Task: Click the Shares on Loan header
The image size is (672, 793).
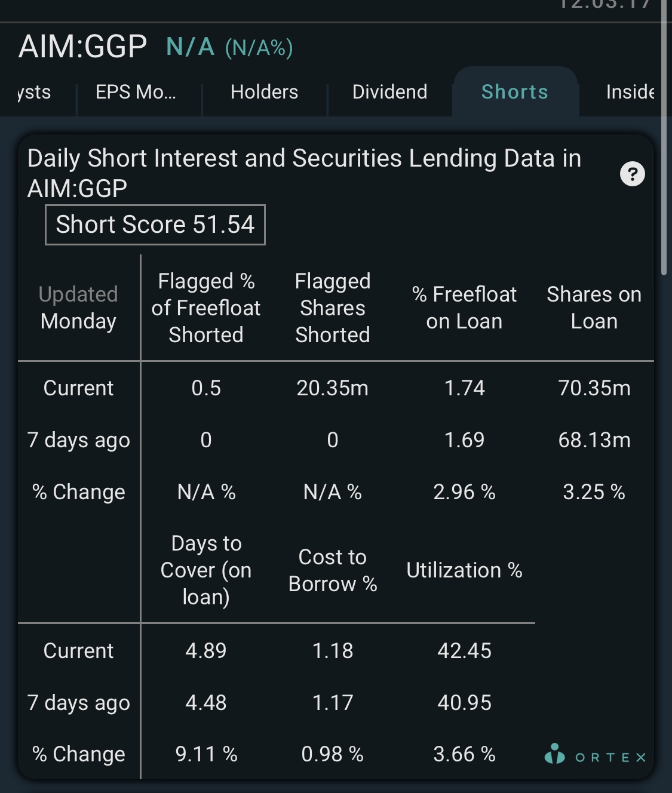Action: (594, 308)
